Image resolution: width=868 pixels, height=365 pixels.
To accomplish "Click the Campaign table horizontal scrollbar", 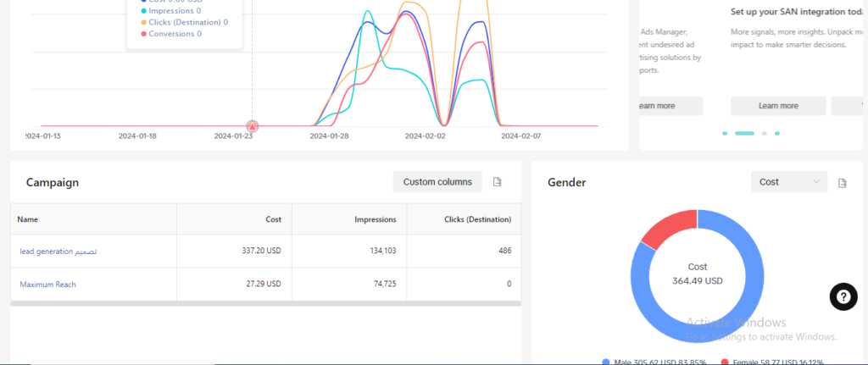I will click(265, 302).
